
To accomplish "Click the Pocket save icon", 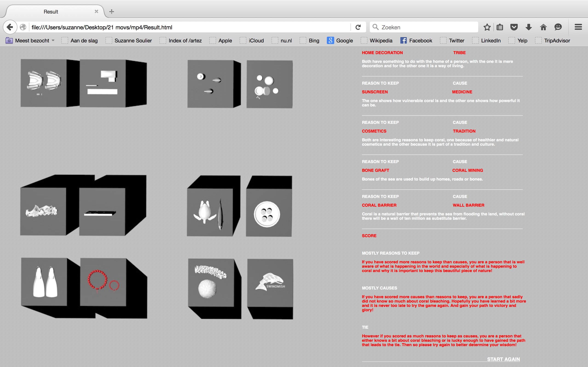I will [514, 27].
